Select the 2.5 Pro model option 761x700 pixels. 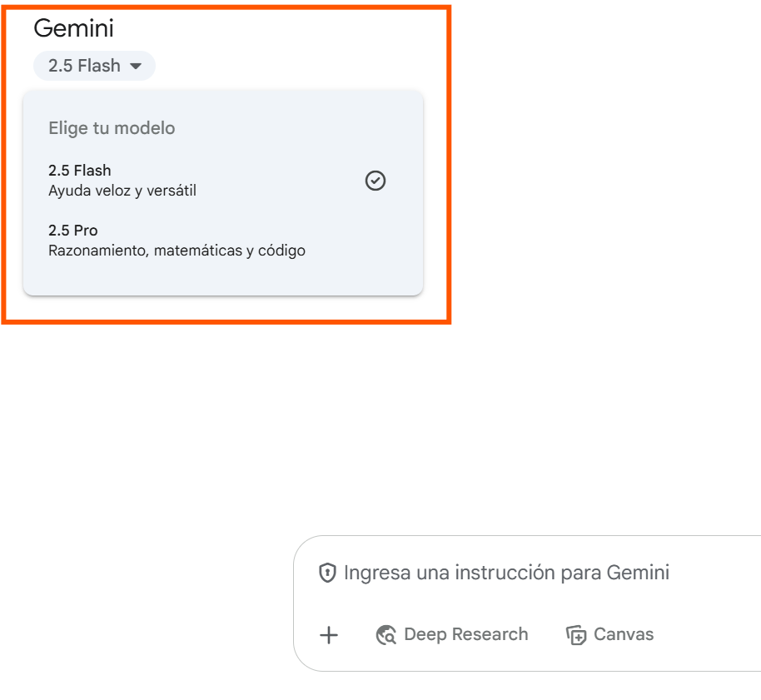[x=73, y=231]
